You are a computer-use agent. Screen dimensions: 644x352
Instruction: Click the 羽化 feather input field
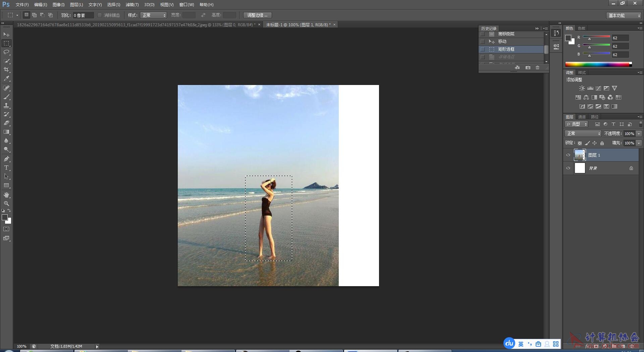[x=83, y=15]
